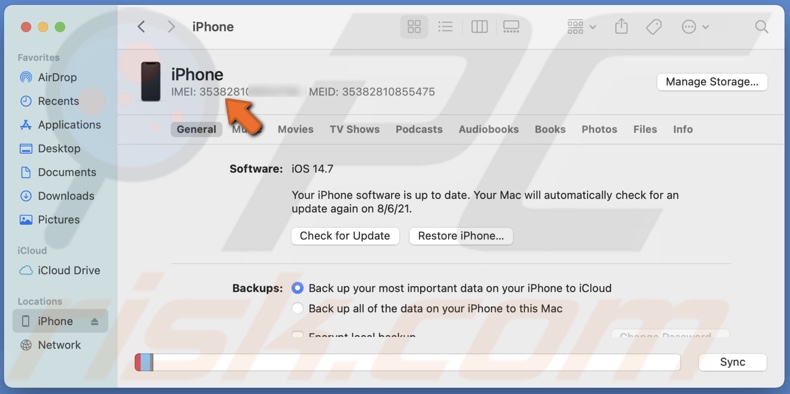Image resolution: width=790 pixels, height=394 pixels.
Task: Click the storage usage bar
Action: tap(408, 362)
